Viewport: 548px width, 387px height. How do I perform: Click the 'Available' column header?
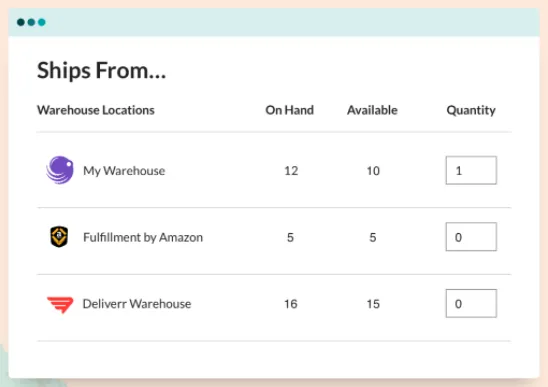tap(372, 110)
